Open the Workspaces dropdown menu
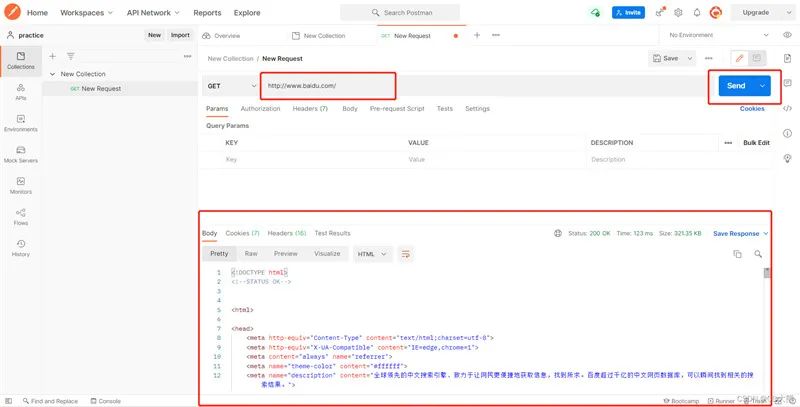The width and height of the screenshot is (800, 407). (86, 13)
